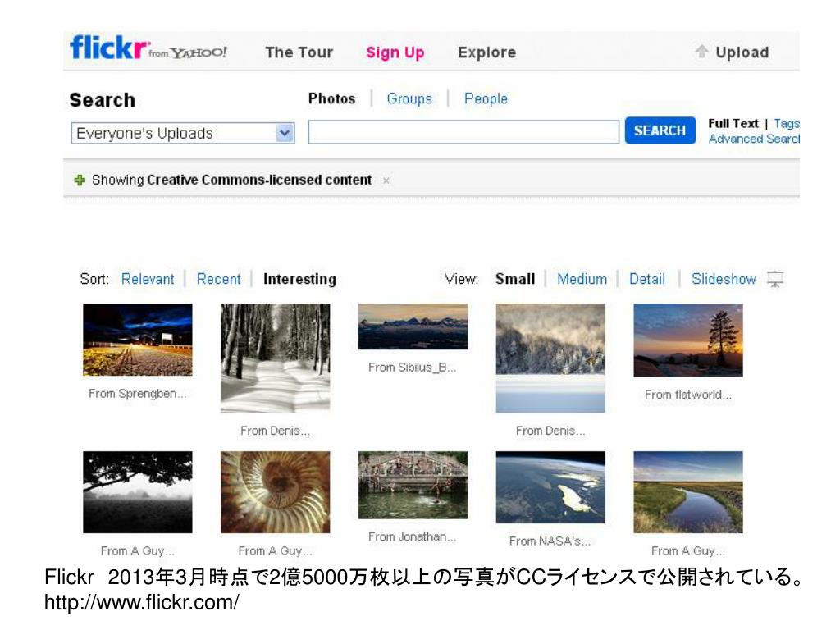Sort results by Relevant

148,279
